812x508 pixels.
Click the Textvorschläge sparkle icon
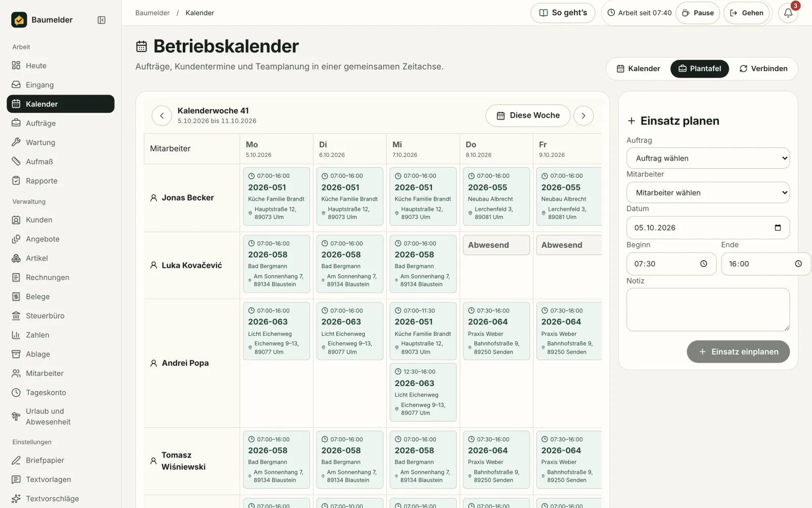click(x=16, y=499)
